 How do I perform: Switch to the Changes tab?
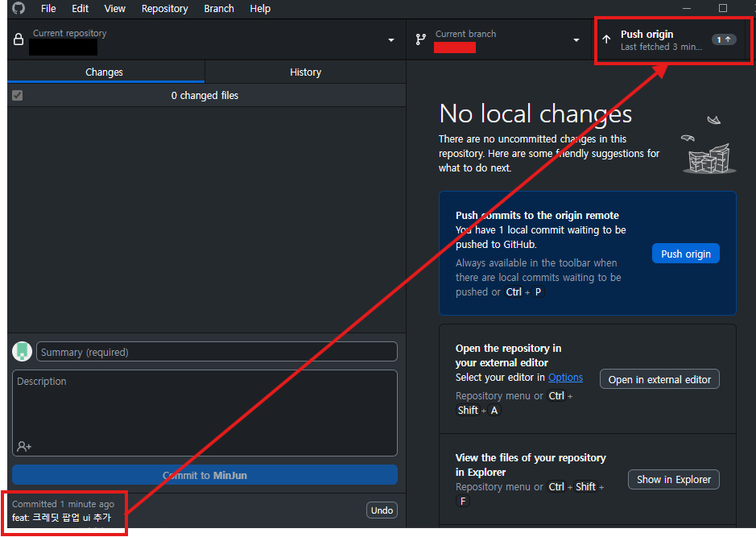(106, 72)
